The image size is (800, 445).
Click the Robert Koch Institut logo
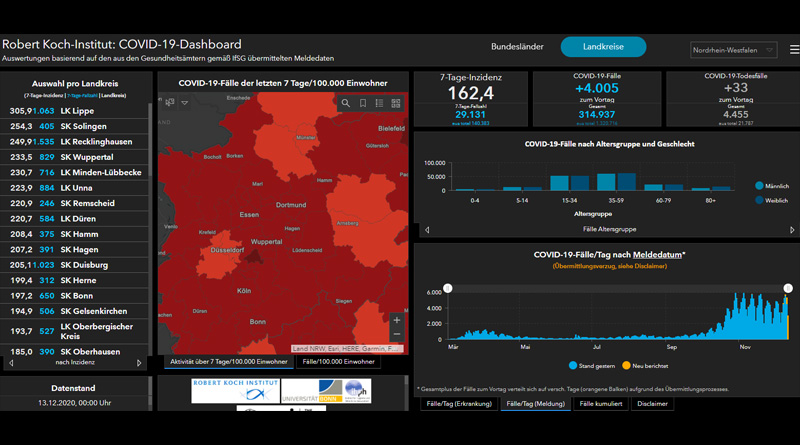[235, 390]
